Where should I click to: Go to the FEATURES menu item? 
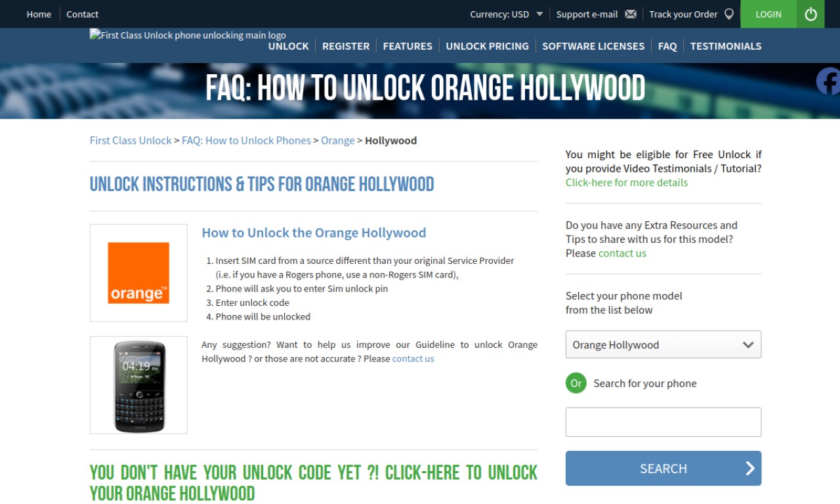[x=408, y=46]
